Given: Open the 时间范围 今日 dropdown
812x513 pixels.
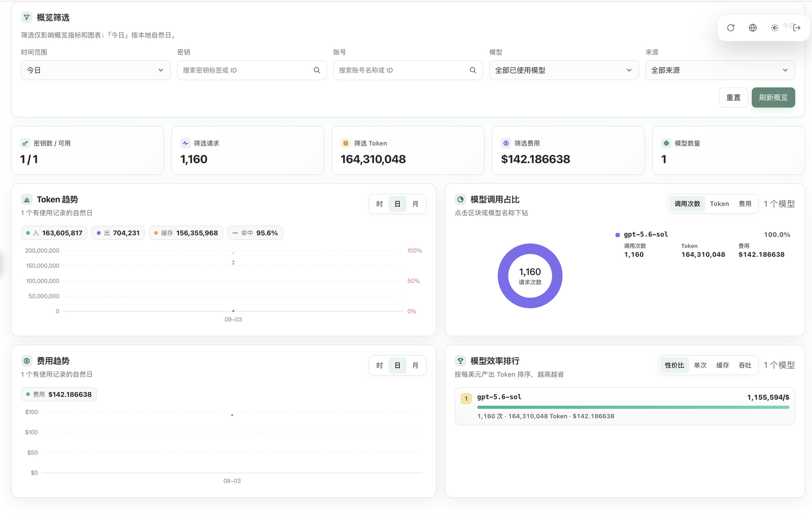Looking at the screenshot, I should [96, 70].
